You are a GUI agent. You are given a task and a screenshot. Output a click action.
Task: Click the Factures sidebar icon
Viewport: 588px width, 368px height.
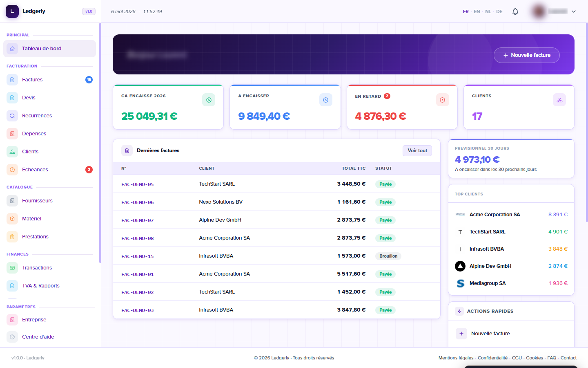[12, 80]
